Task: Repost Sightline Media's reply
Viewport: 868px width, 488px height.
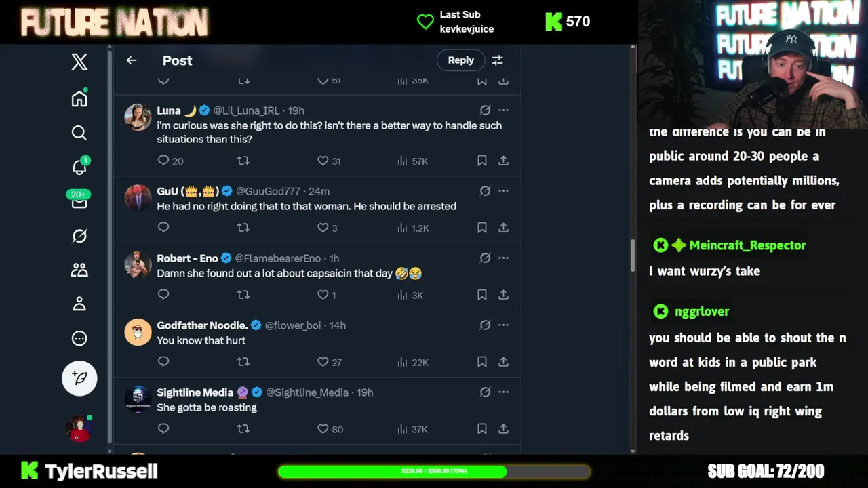Action: pos(243,428)
